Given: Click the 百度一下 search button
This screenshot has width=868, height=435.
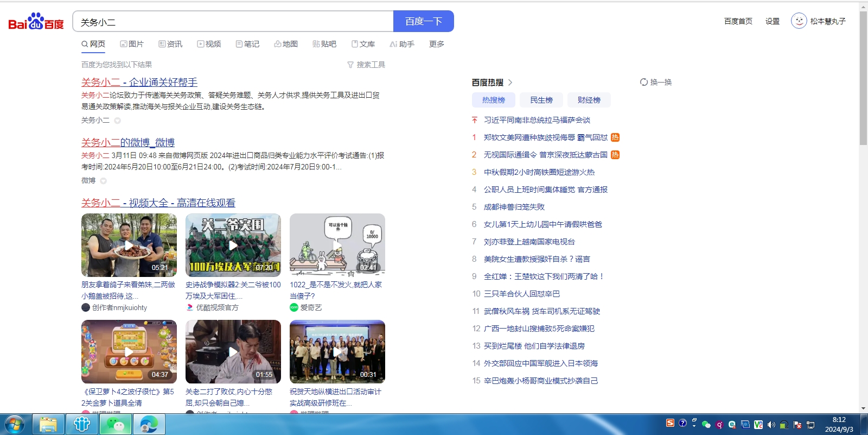Looking at the screenshot, I should [x=424, y=21].
